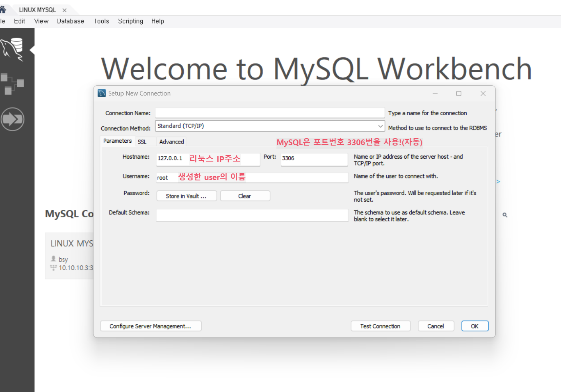The image size is (561, 392).
Task: Switch to the Parameters tab
Action: 117,141
